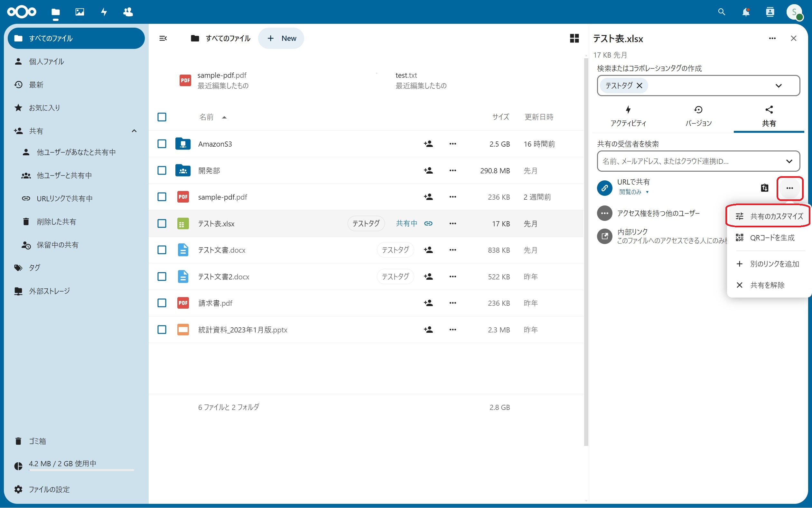
Task: Copy the share link with clipboard icon
Action: tap(765, 188)
